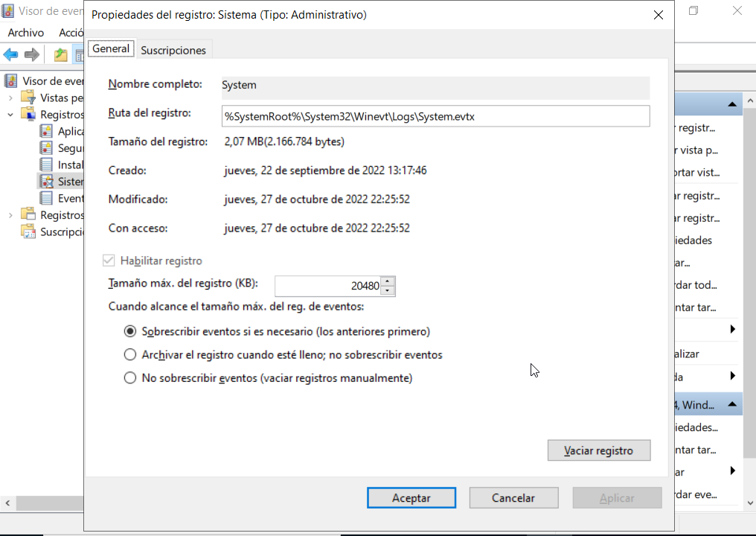Click the back arrow toolbar icon
756x536 pixels.
click(11, 54)
